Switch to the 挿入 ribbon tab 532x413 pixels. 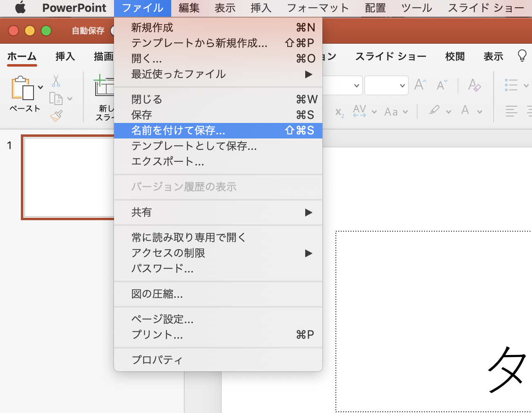pyautogui.click(x=65, y=56)
